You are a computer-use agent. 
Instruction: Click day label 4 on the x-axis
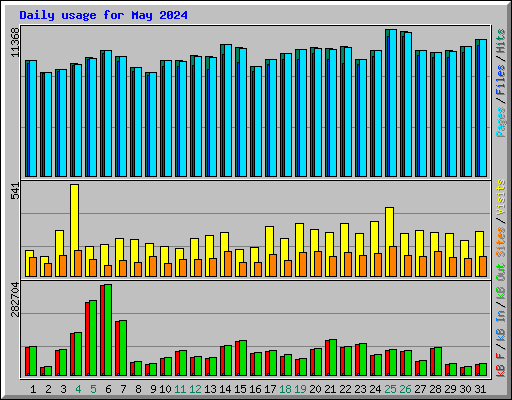tap(78, 389)
